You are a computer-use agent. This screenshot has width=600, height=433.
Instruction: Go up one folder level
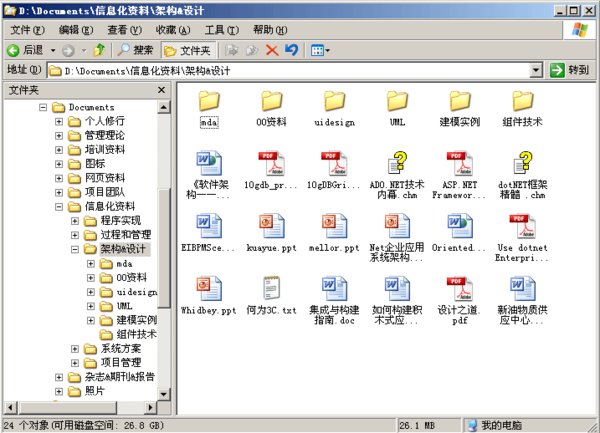[100, 49]
